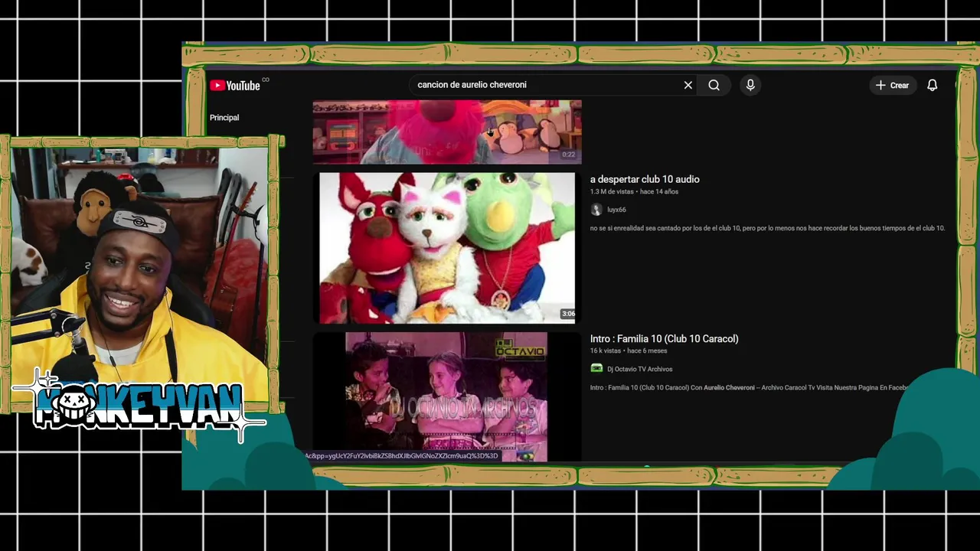The height and width of the screenshot is (551, 980).
Task: Open the Dj Octavio TV Archivos channel link
Action: 639,369
